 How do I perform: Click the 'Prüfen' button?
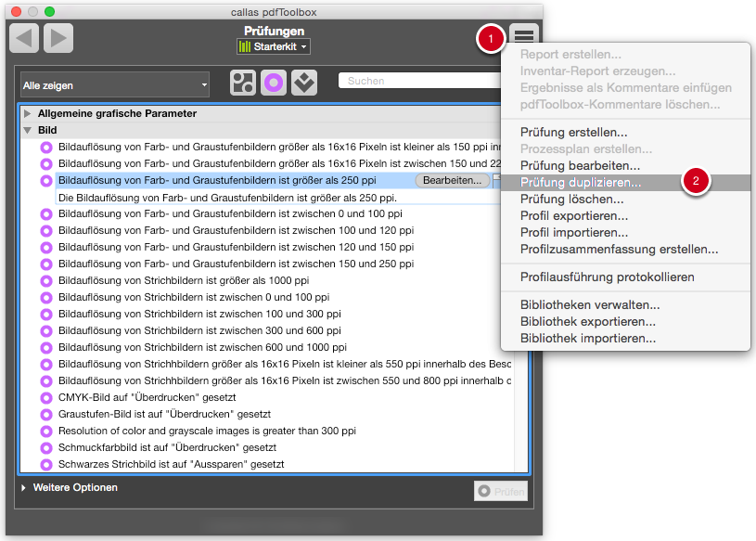(501, 491)
